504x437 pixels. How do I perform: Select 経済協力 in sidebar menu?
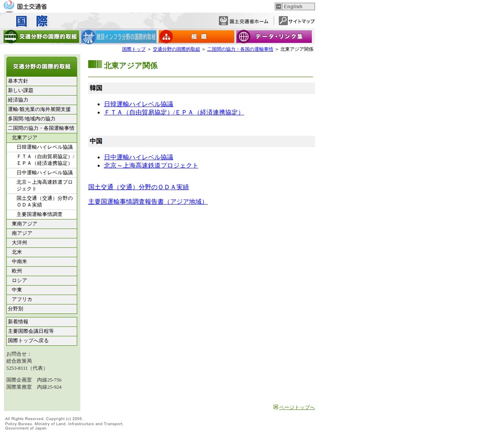pyautogui.click(x=42, y=100)
